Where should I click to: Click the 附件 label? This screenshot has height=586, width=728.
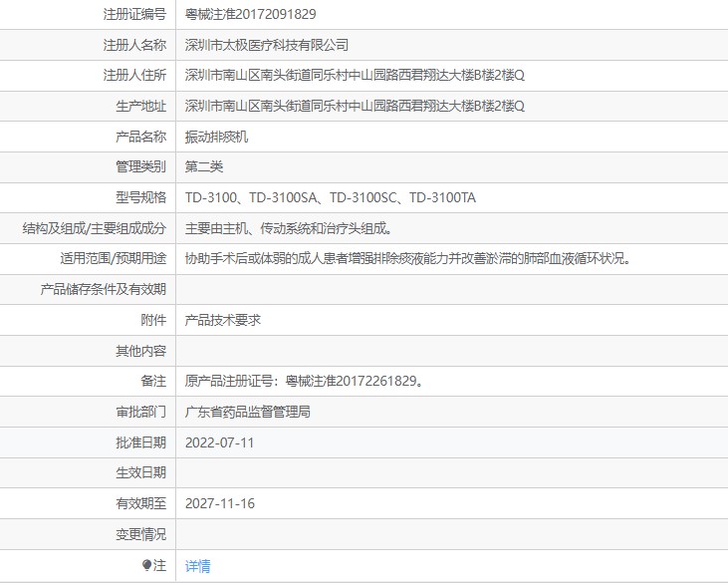tap(153, 320)
